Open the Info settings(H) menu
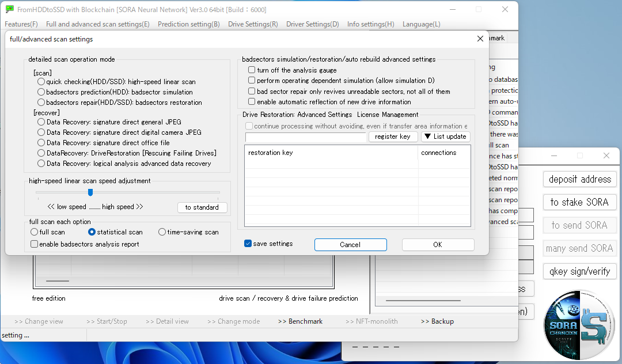Screen dimensions: 622x364 [x=370, y=24]
